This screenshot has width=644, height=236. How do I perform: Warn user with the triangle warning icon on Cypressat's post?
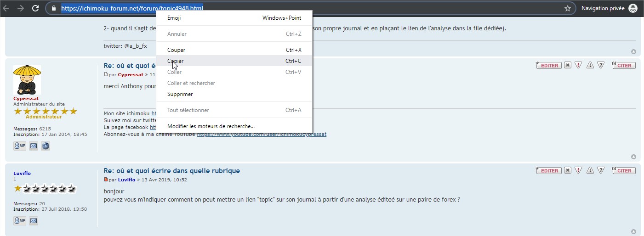590,65
